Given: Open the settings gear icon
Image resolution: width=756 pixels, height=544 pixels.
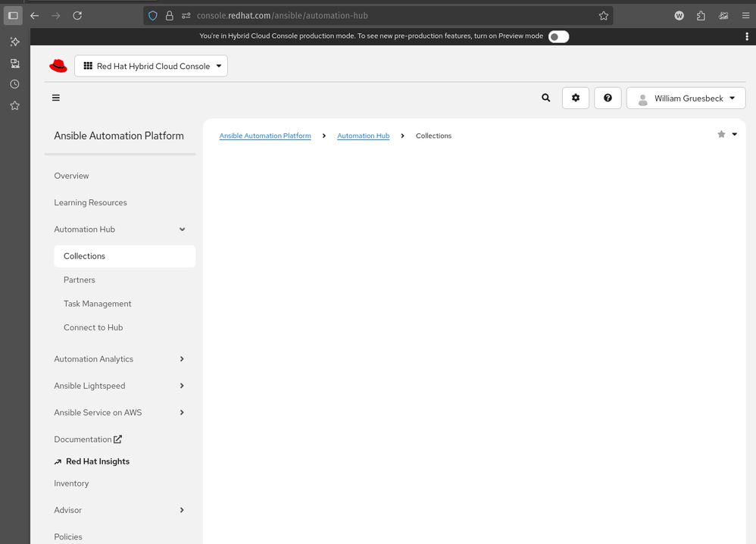Looking at the screenshot, I should (576, 98).
